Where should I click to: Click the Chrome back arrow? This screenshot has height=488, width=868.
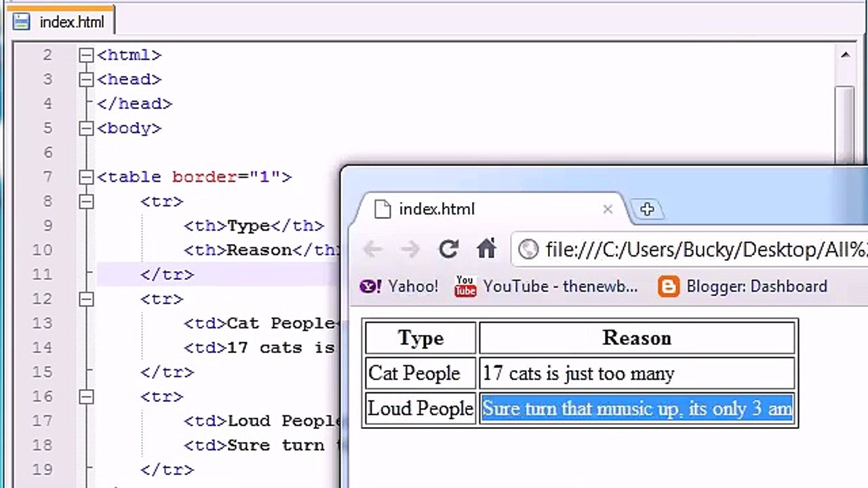(372, 249)
